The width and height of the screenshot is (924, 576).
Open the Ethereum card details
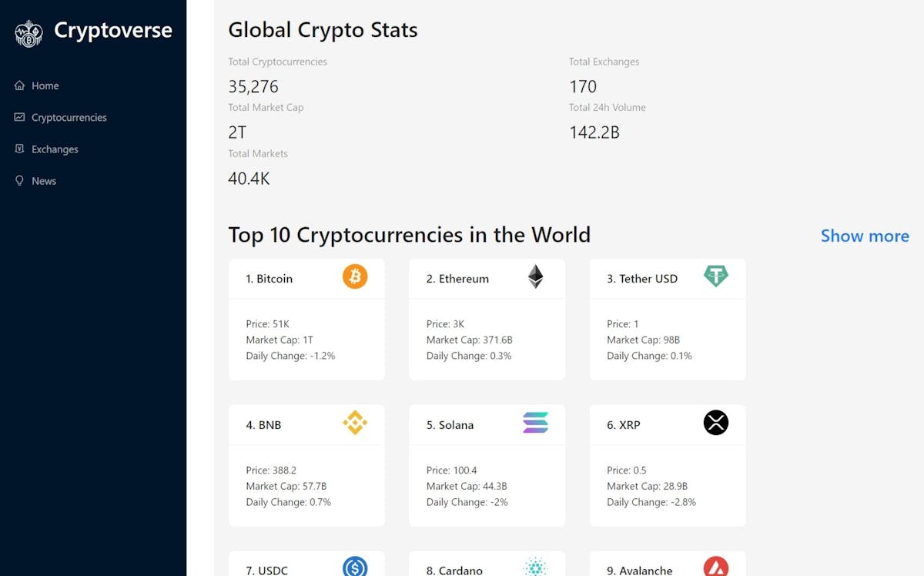click(487, 340)
